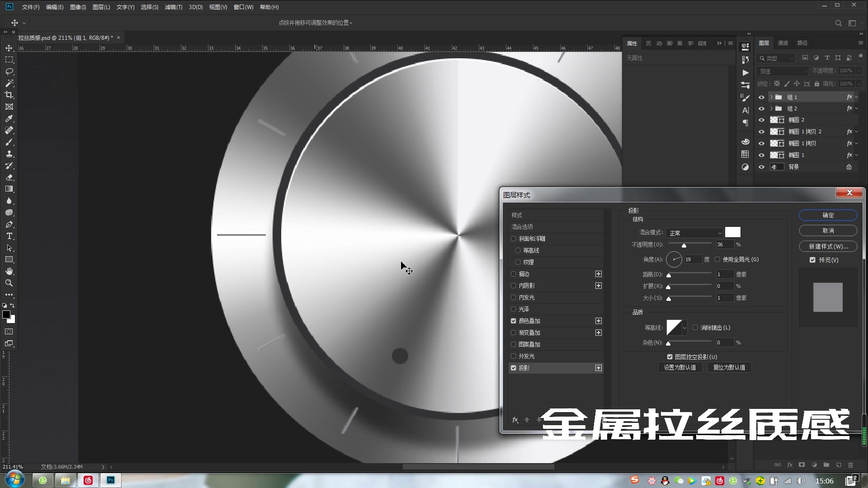Open the 混合模式 dropdown in dialog
Screen dimensions: 868x488
point(694,233)
